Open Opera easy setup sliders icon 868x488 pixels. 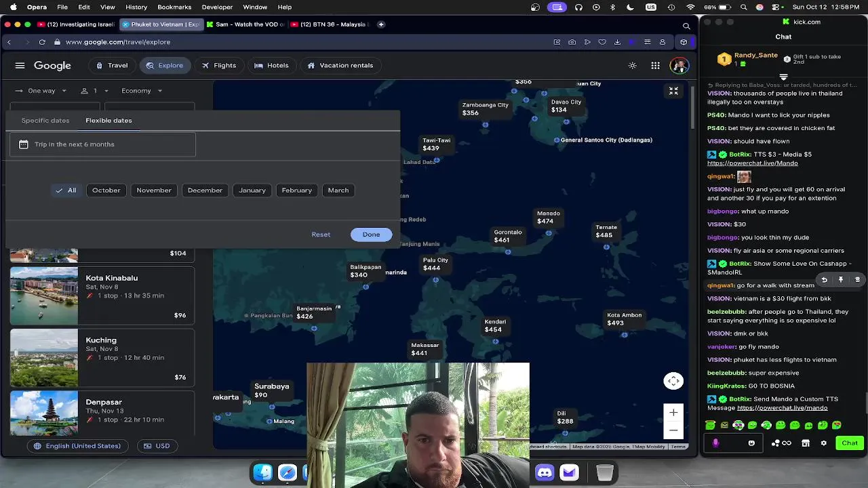pos(647,42)
